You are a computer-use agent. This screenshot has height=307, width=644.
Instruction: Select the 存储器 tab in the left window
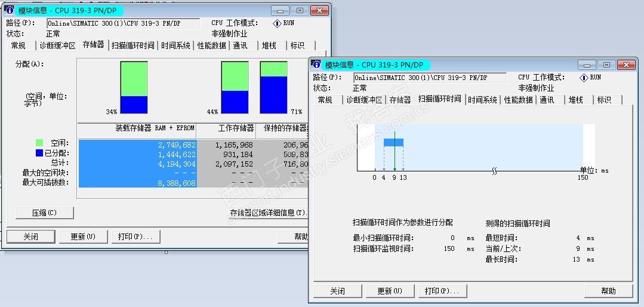point(94,45)
